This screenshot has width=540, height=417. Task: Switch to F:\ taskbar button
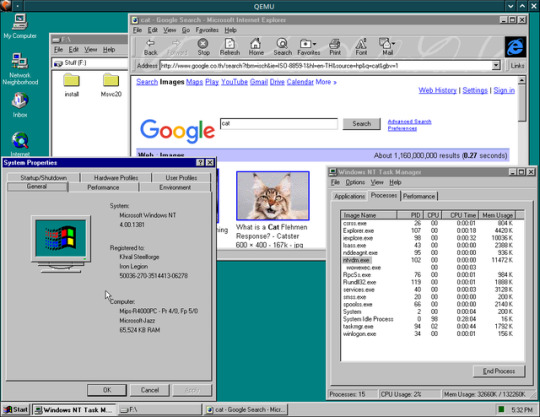coord(159,409)
